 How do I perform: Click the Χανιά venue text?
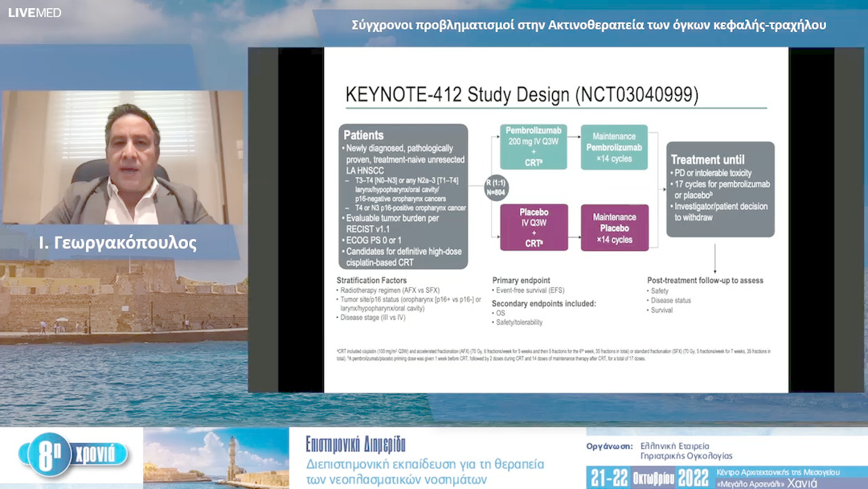tap(802, 483)
